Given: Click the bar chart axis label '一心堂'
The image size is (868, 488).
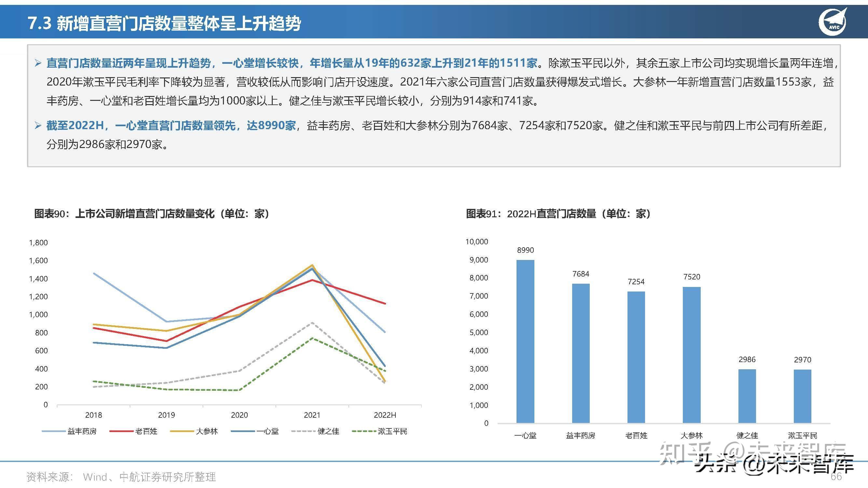Looking at the screenshot, I should [x=525, y=436].
